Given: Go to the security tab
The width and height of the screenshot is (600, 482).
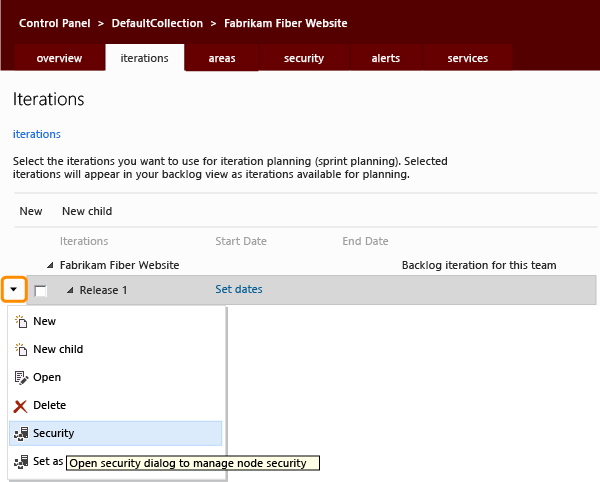Looking at the screenshot, I should click(x=304, y=58).
